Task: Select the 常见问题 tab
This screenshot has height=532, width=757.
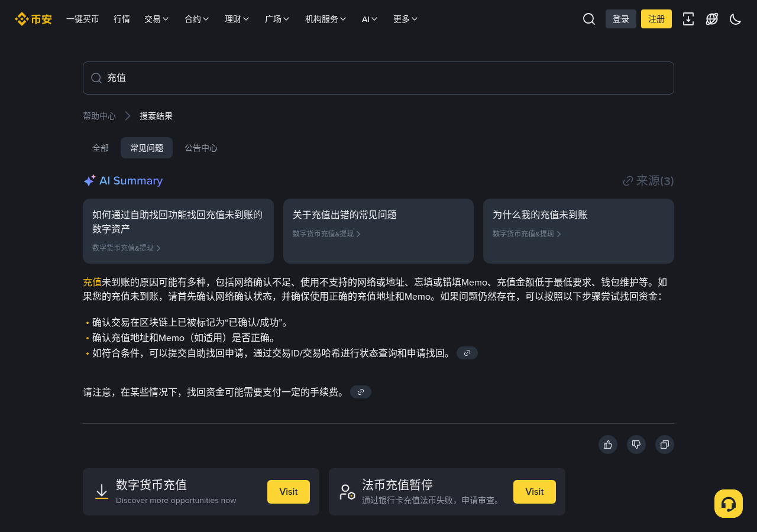Action: pyautogui.click(x=147, y=148)
